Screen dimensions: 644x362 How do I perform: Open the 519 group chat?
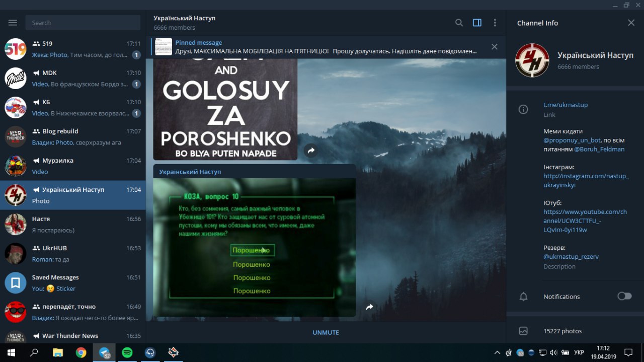pyautogui.click(x=73, y=49)
